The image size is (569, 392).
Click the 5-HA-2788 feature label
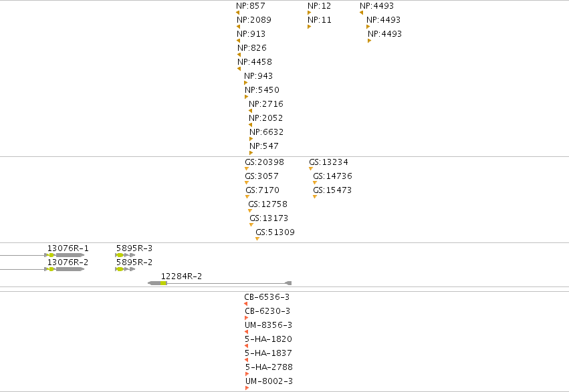[269, 367]
